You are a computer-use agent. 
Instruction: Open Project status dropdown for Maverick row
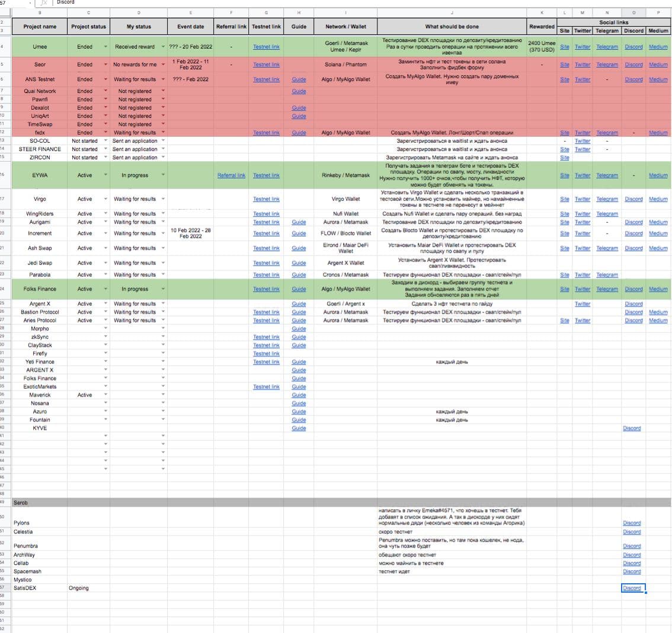[x=105, y=394]
